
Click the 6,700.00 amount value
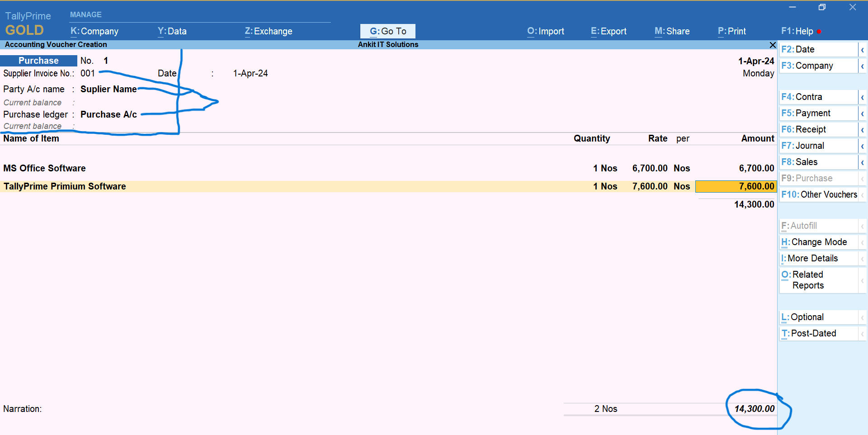[756, 168]
